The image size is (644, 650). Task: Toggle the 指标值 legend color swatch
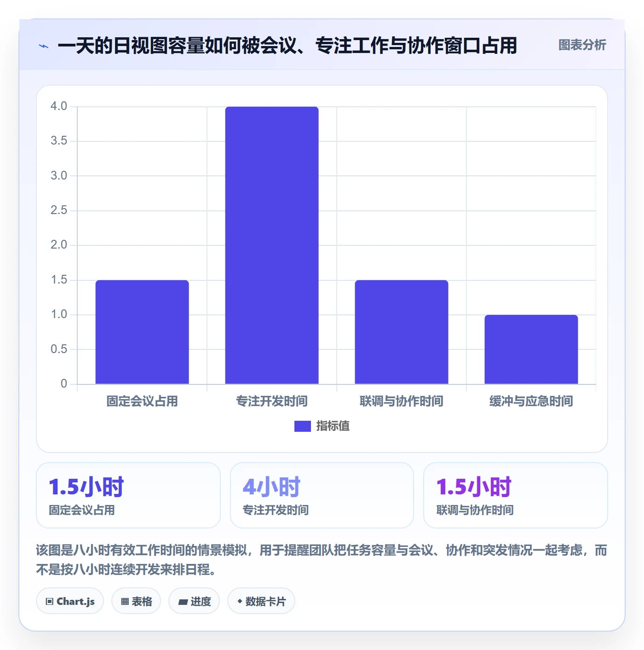[x=303, y=426]
